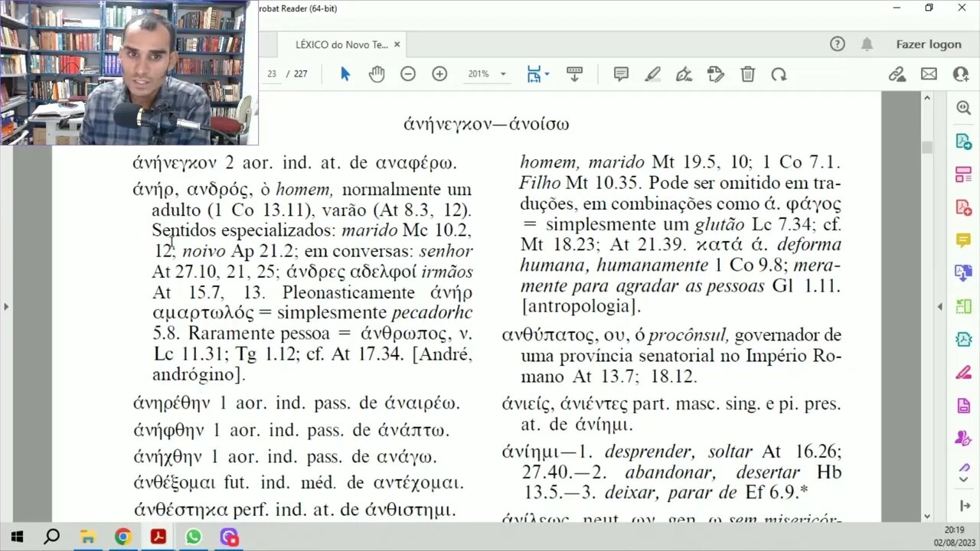This screenshot has height=551, width=980.
Task: Activate the hand pan tool
Action: tap(376, 74)
